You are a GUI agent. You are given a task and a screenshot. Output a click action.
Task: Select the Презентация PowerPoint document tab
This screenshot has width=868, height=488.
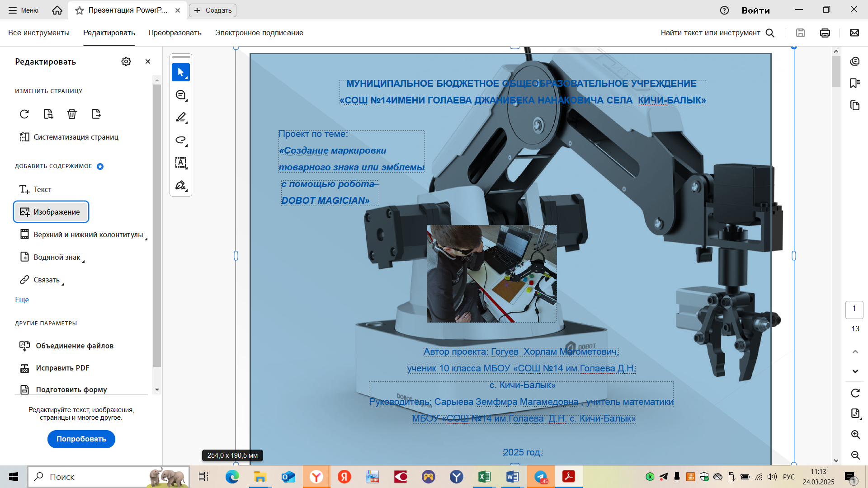pos(127,10)
